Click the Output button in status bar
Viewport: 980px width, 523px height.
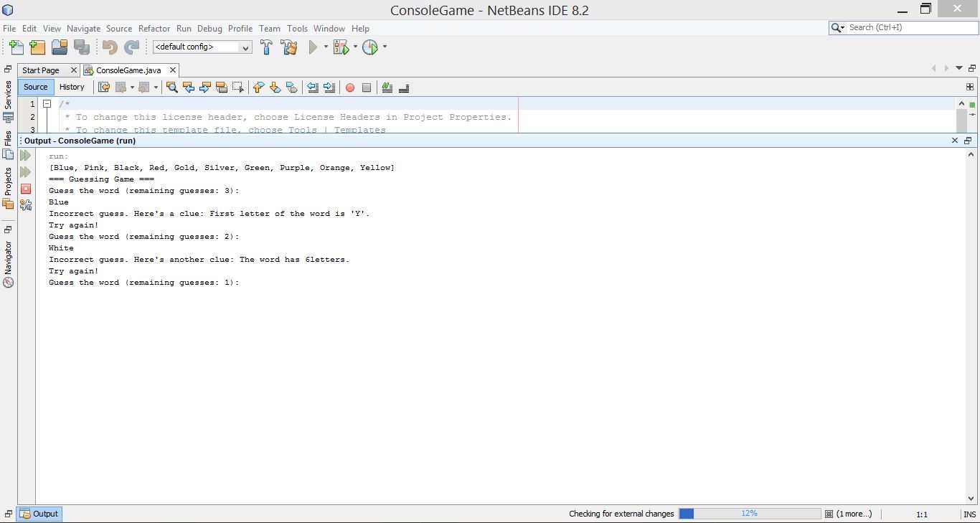(x=39, y=514)
